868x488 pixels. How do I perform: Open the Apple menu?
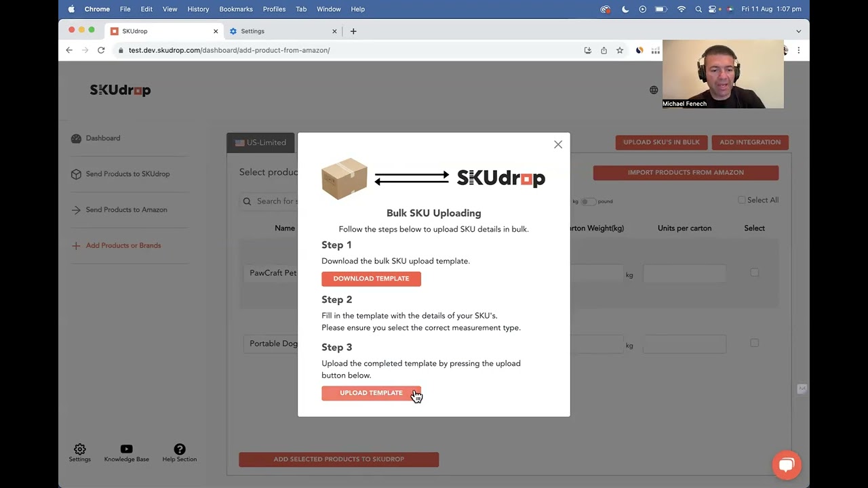71,9
